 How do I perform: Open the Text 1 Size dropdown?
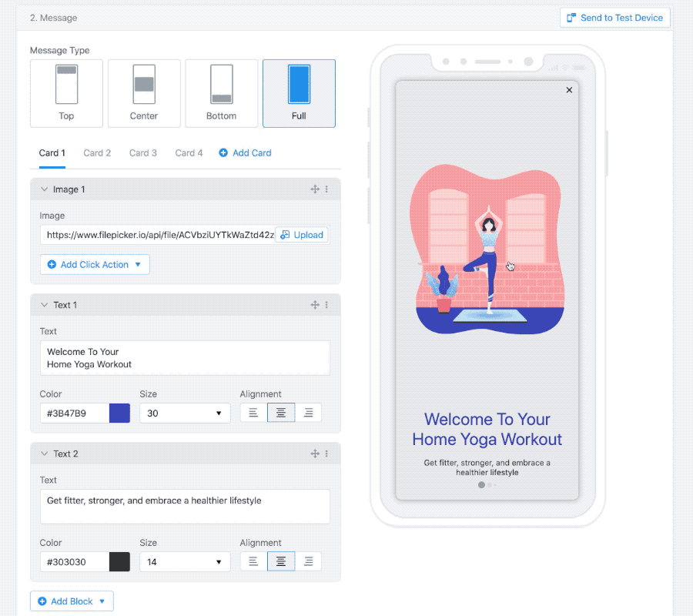(x=185, y=413)
